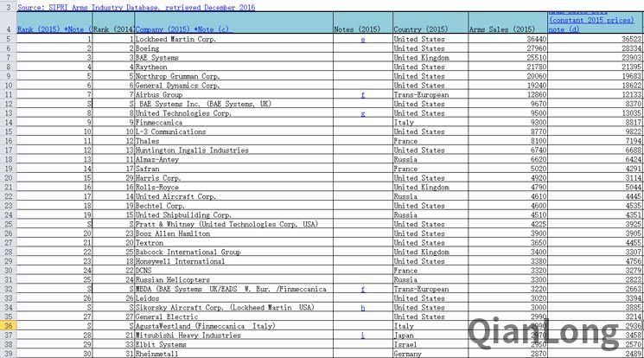The width and height of the screenshot is (644, 358).
Task: Open the SIPRI Arms Industry Database source link
Action: (136, 7)
